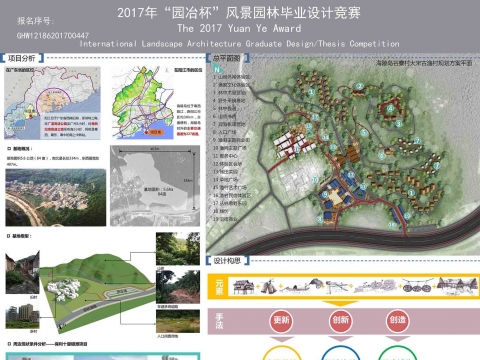
Task: Select the red 创造 circle
Action: point(398,320)
